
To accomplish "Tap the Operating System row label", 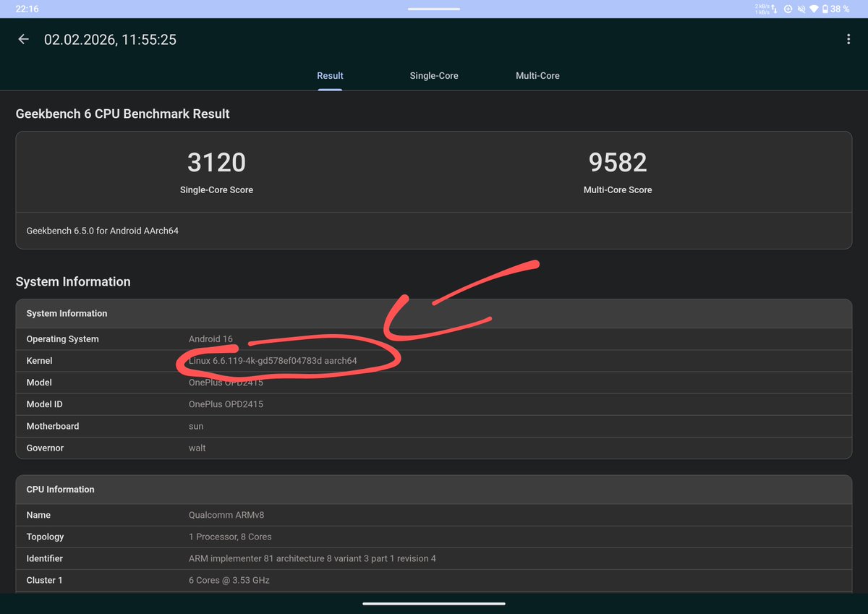I will (63, 339).
